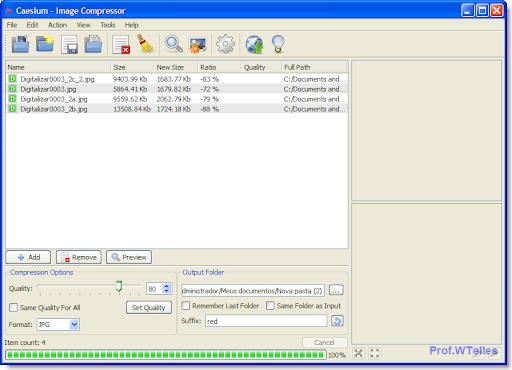Click the Cancel button
Viewport: 512px width, 370px height.
pos(324,342)
